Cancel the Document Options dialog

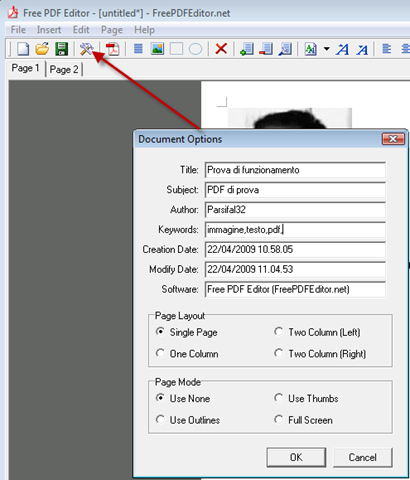[x=363, y=457]
